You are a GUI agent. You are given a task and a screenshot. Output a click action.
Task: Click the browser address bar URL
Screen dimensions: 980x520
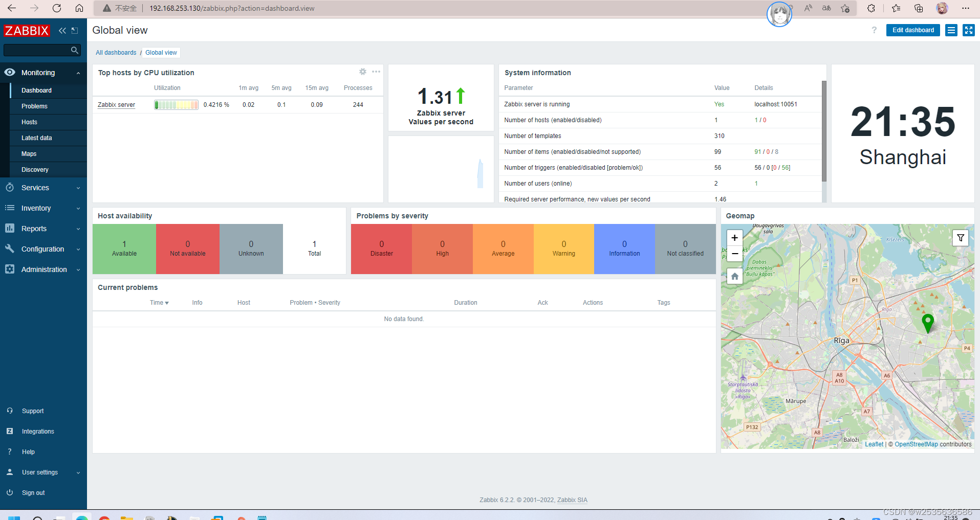[232, 8]
